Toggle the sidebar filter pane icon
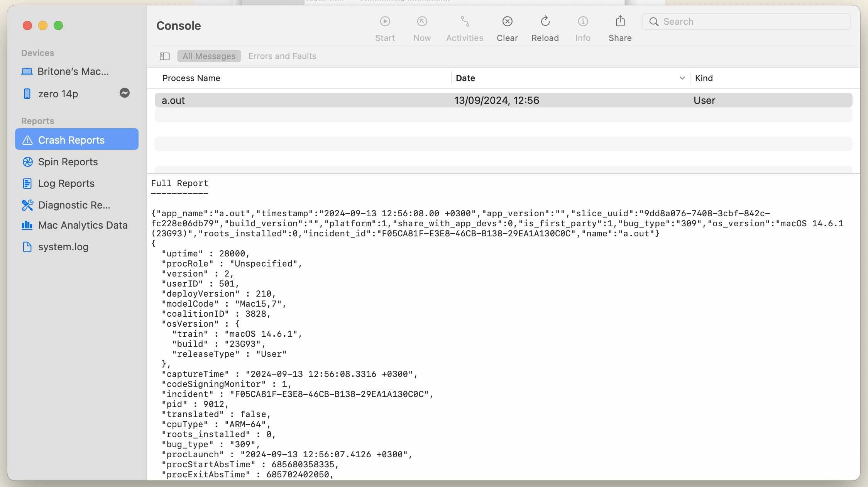This screenshot has width=868, height=487. (x=165, y=56)
